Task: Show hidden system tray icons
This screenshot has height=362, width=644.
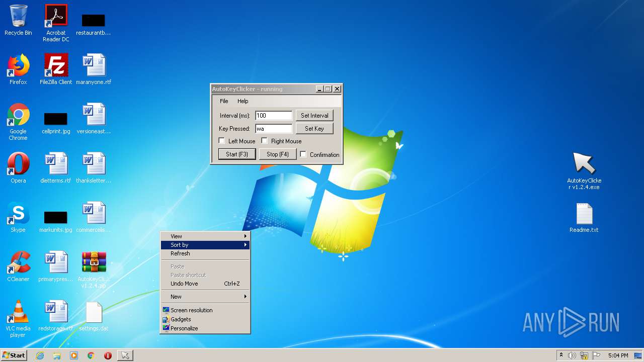Action: tap(561, 355)
